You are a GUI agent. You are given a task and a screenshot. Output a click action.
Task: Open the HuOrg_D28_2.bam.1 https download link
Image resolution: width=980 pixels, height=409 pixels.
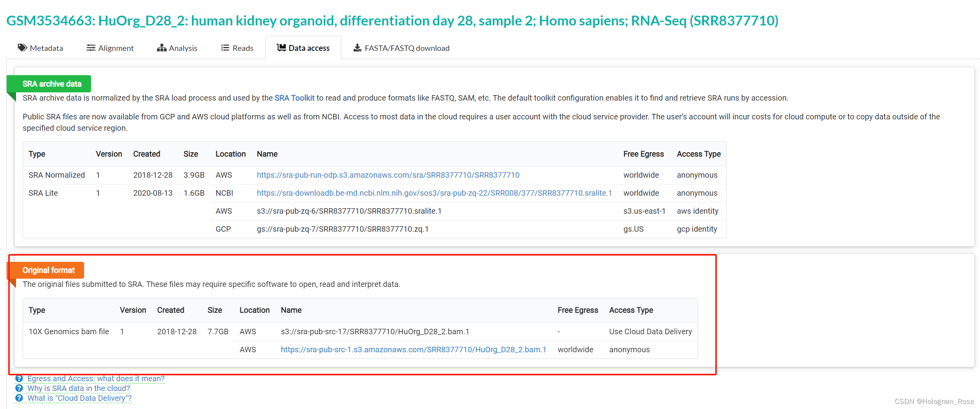tap(413, 350)
